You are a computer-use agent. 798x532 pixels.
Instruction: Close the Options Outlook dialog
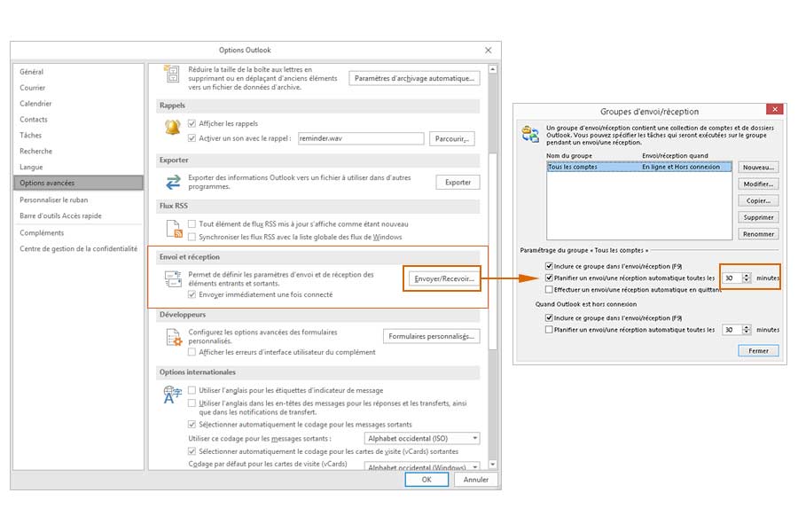click(x=488, y=50)
